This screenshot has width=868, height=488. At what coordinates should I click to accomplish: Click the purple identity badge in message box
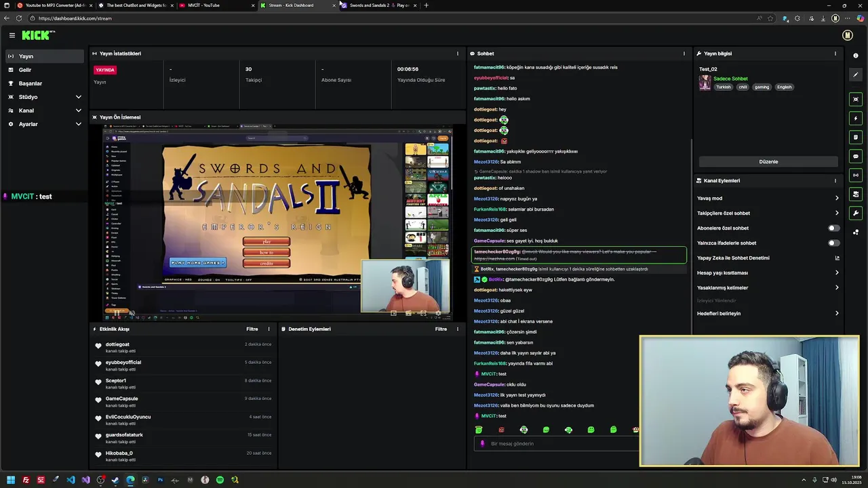pyautogui.click(x=482, y=444)
